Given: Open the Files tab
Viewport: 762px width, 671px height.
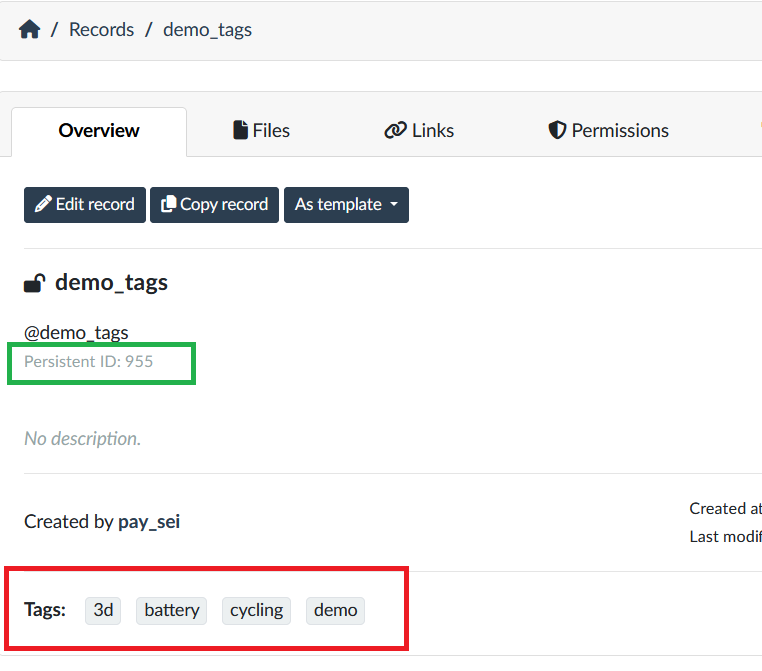Looking at the screenshot, I should [x=261, y=131].
